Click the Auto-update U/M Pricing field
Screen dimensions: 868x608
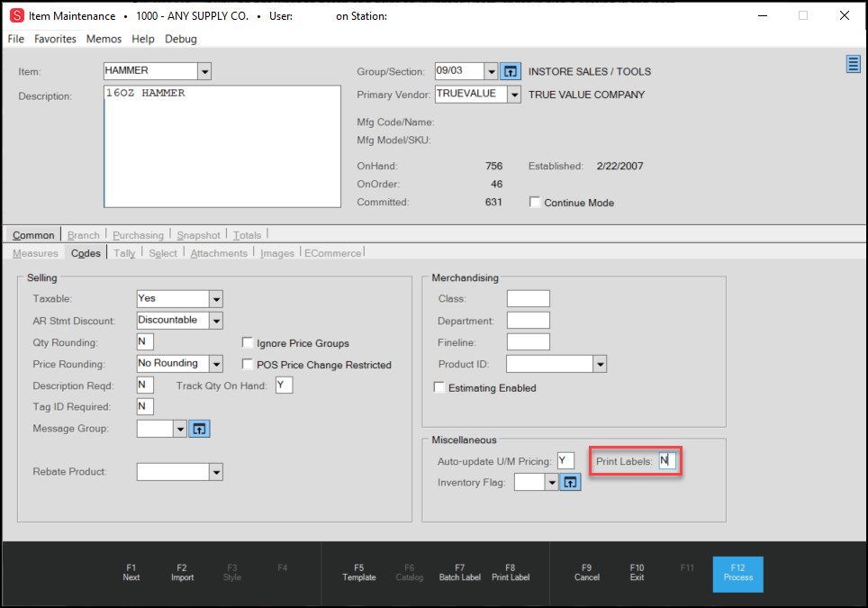565,460
